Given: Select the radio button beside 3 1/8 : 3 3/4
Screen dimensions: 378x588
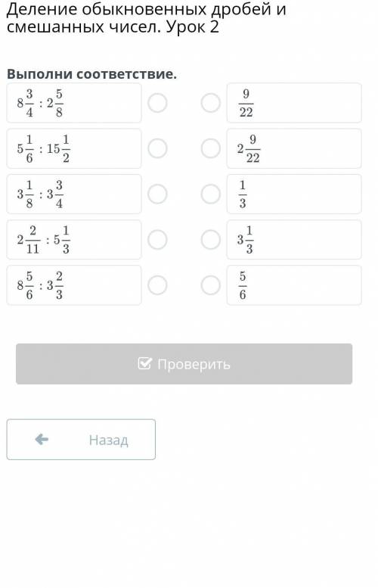Looking at the screenshot, I should 157,194.
